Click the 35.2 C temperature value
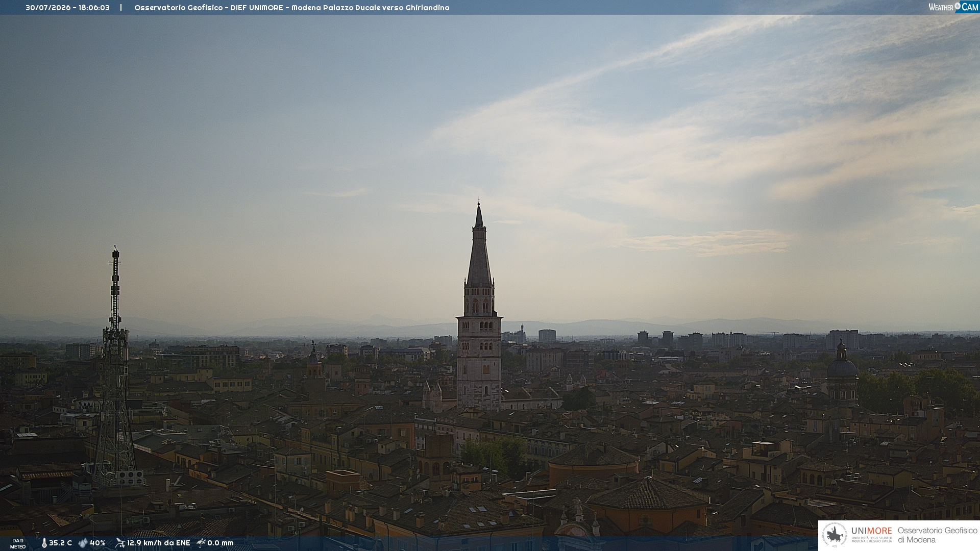 click(60, 543)
